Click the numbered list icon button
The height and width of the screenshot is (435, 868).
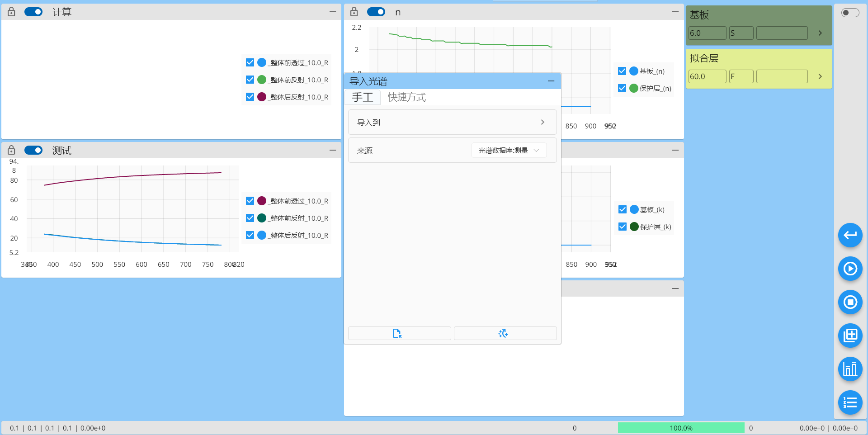click(850, 402)
